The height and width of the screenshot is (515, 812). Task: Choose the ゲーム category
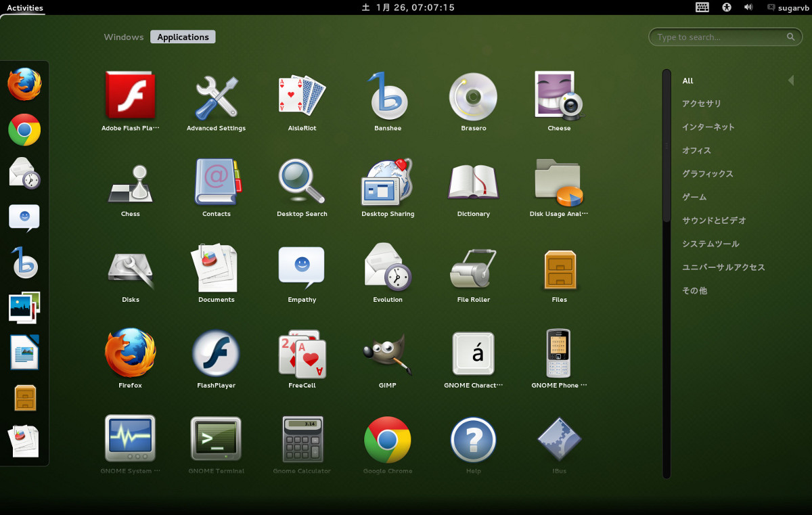pyautogui.click(x=694, y=197)
